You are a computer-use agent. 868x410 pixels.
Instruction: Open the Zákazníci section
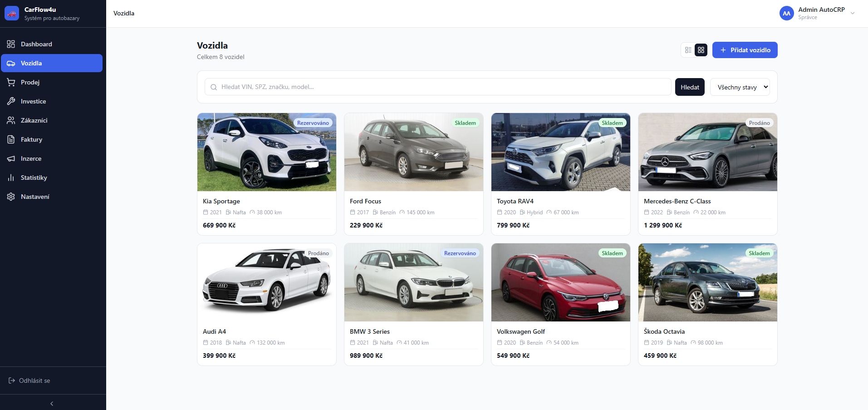coord(52,120)
